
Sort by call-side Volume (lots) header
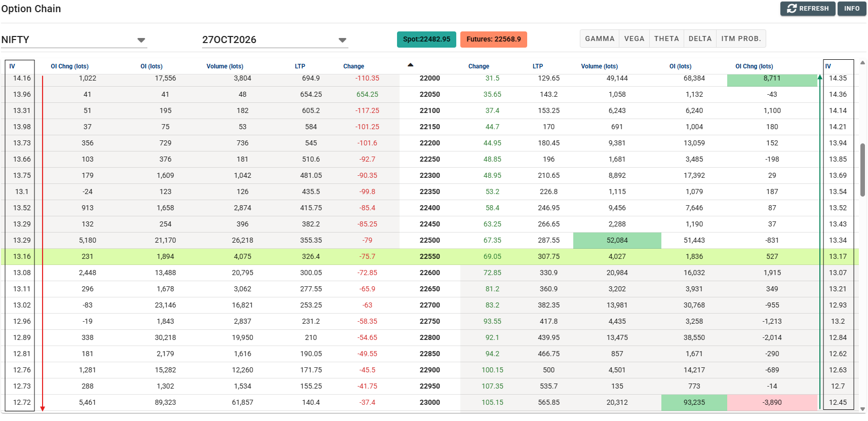(x=225, y=66)
